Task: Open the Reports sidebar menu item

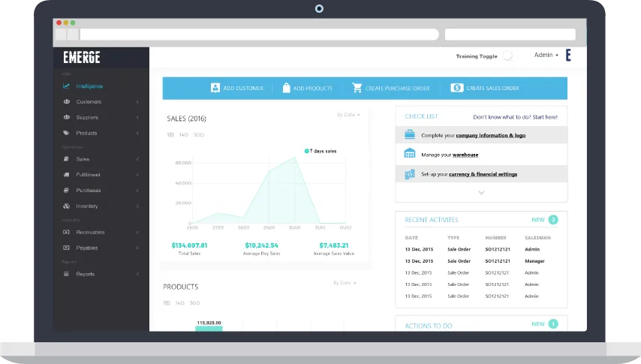Action: [86, 274]
